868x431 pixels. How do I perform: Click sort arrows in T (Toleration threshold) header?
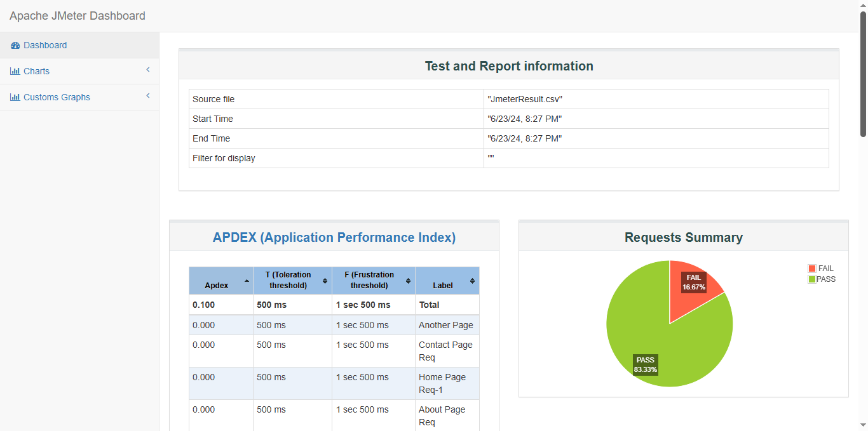(325, 281)
